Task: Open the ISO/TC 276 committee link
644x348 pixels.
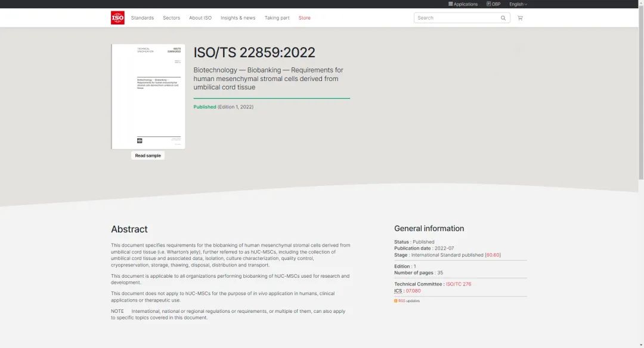Action: (459, 284)
